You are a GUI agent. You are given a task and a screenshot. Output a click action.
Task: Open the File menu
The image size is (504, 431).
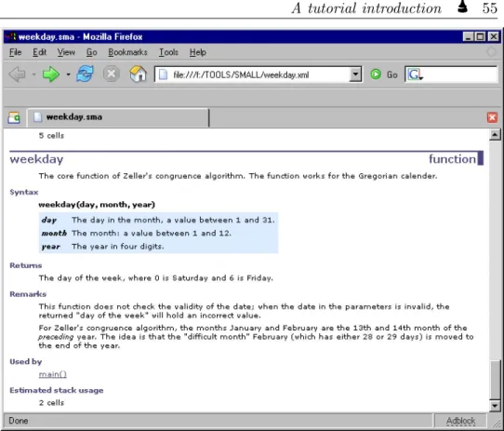16,52
